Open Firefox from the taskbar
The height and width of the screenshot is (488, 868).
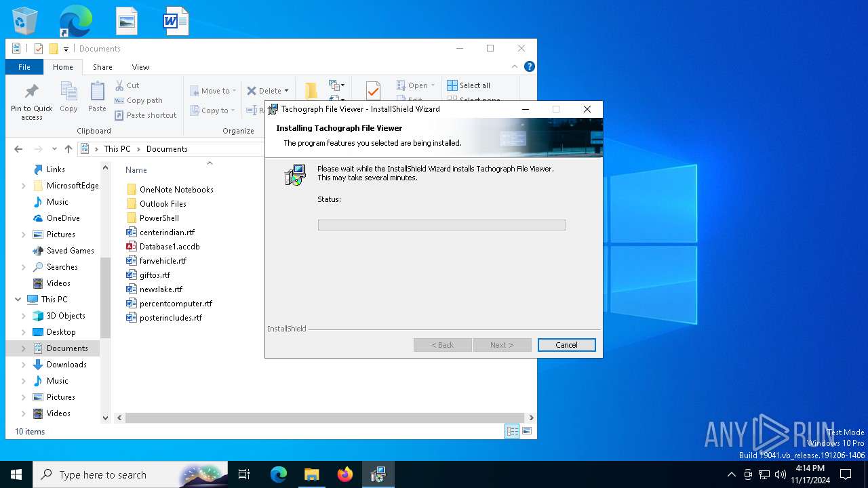345,474
